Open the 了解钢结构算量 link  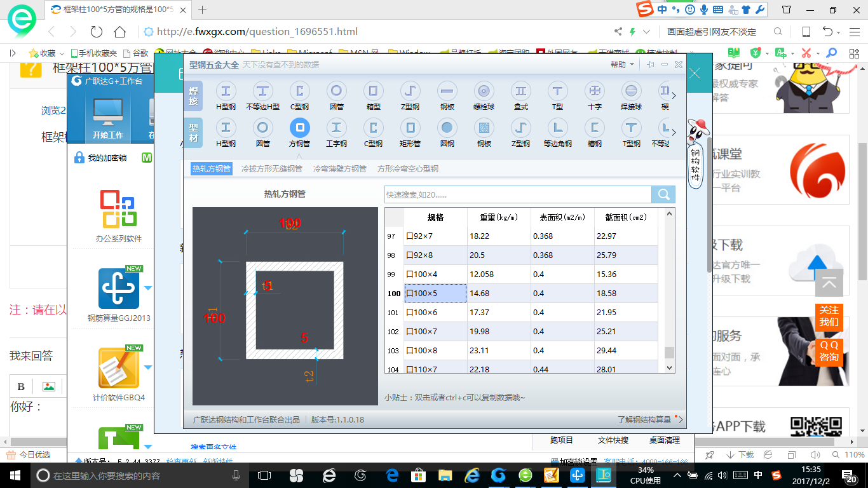pyautogui.click(x=644, y=419)
